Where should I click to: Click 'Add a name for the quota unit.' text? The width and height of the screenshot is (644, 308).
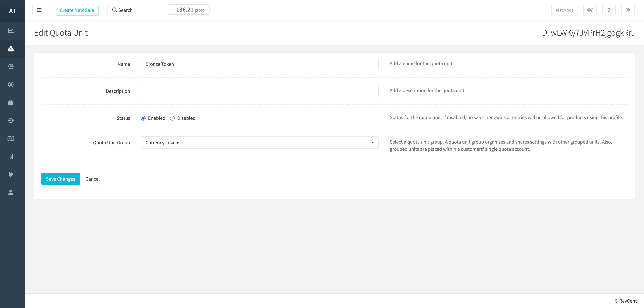(x=422, y=64)
